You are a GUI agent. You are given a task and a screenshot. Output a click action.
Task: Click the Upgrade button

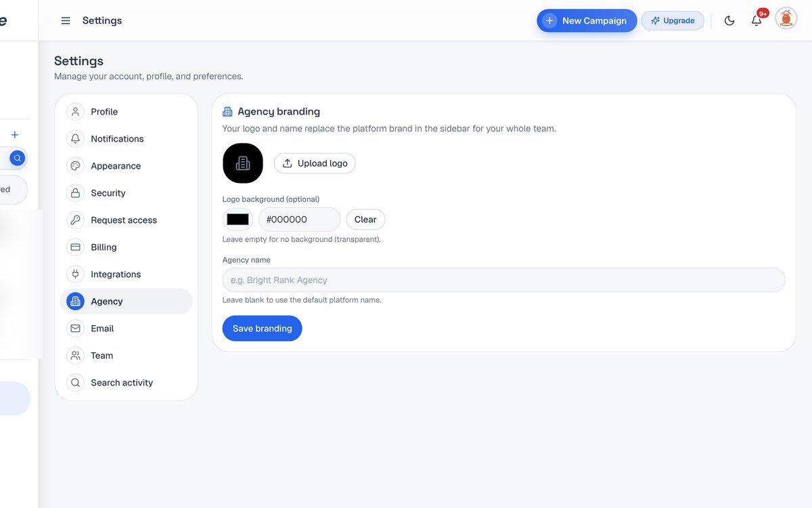pos(673,20)
